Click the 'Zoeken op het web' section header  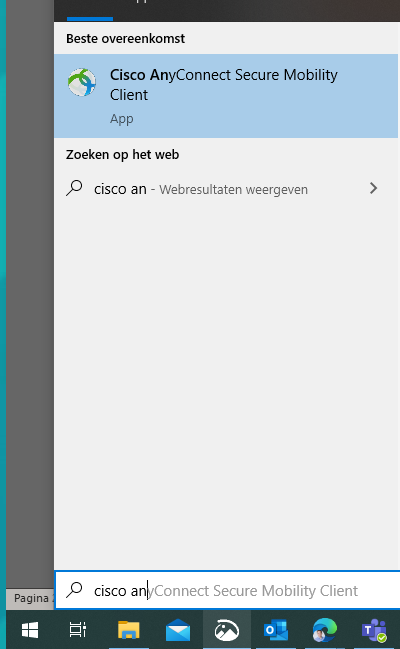pos(123,155)
